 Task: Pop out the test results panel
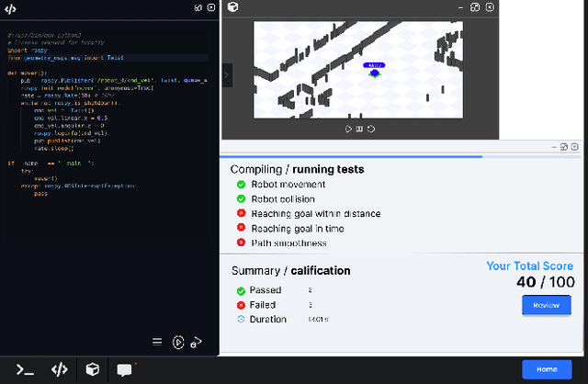[563, 146]
